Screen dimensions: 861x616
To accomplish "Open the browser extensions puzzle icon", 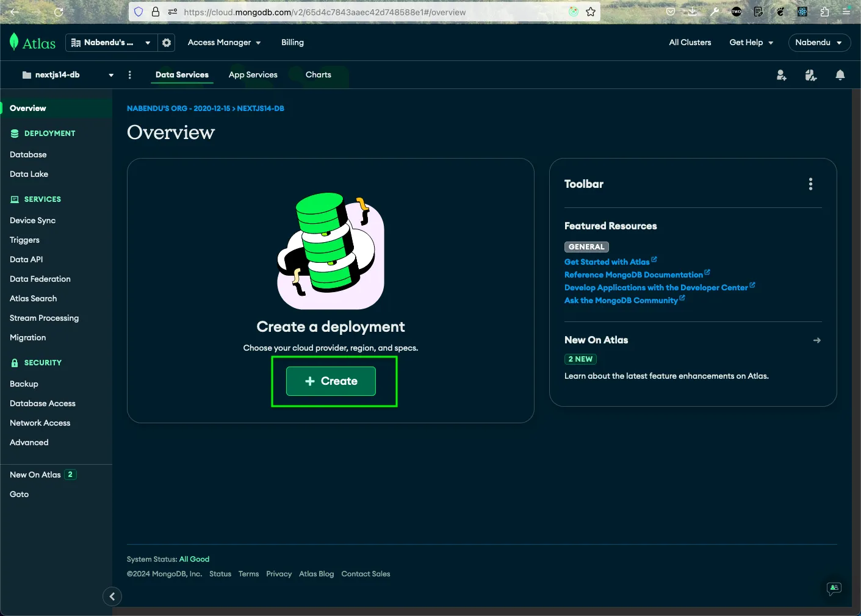I will (825, 12).
